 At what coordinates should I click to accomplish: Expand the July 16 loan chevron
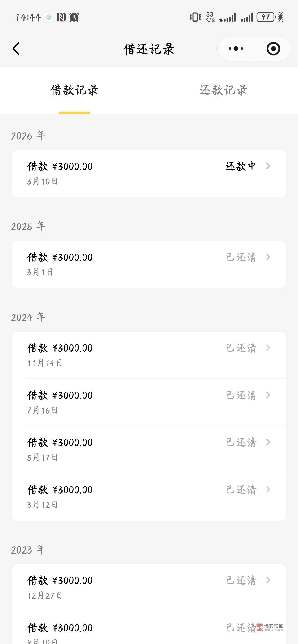click(268, 395)
